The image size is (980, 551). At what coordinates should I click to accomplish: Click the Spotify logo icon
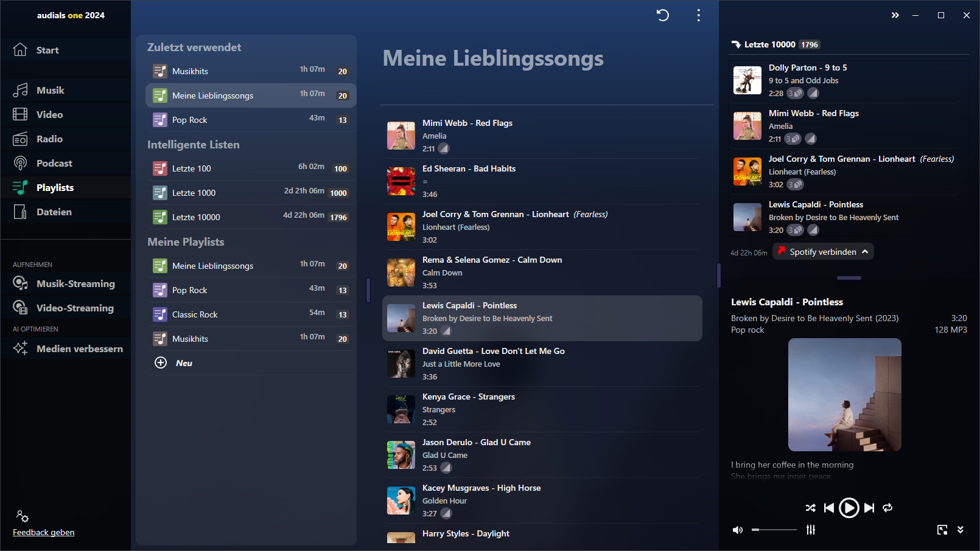(x=782, y=251)
